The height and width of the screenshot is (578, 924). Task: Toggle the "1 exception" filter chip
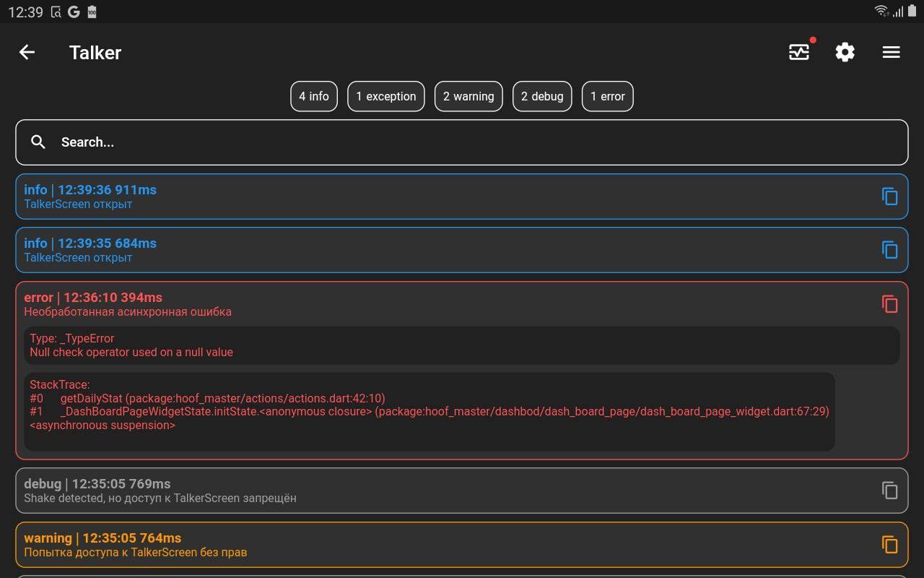[x=385, y=97]
